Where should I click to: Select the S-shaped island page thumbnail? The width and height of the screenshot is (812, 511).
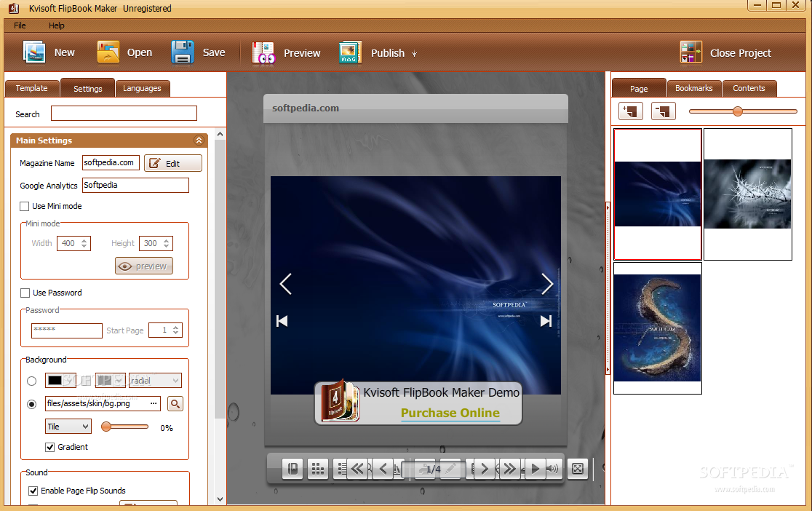pos(658,328)
